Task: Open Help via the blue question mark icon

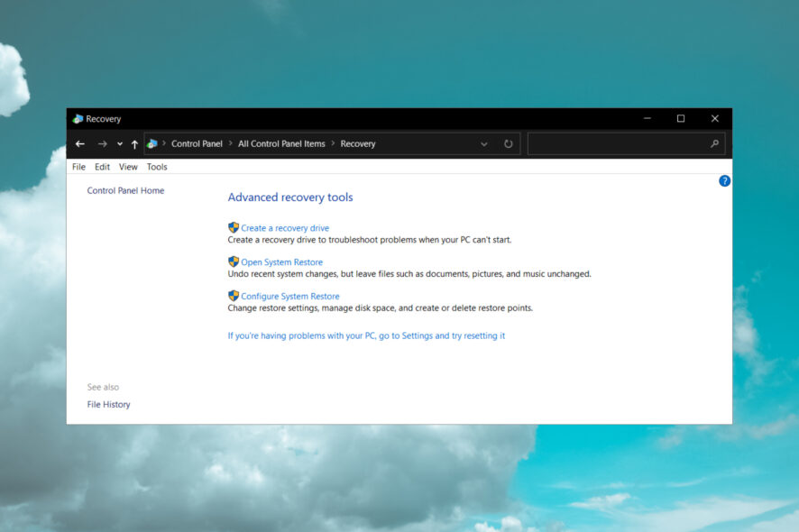Action: [724, 180]
